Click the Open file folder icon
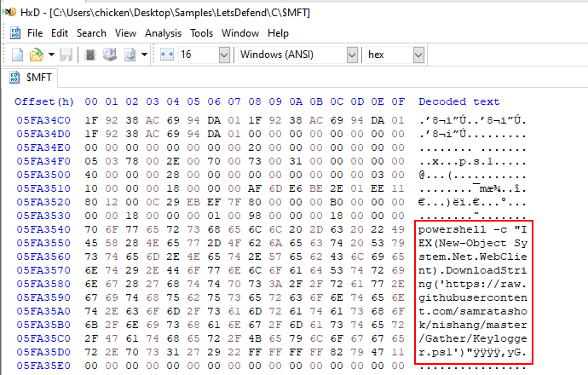The width and height of the screenshot is (588, 375). [37, 55]
